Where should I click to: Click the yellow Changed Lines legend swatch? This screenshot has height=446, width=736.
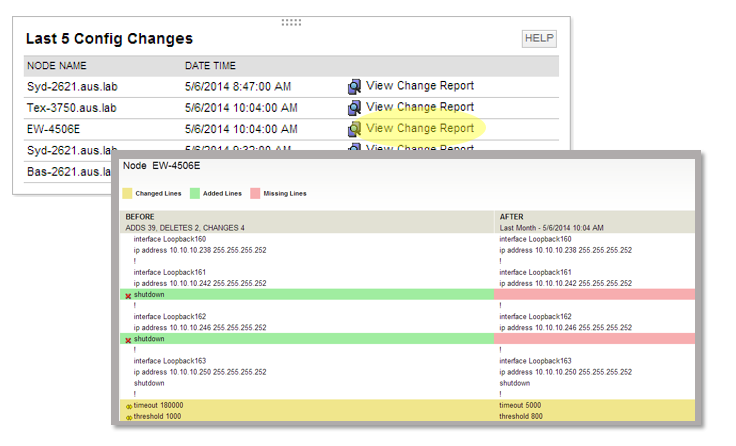coord(127,193)
